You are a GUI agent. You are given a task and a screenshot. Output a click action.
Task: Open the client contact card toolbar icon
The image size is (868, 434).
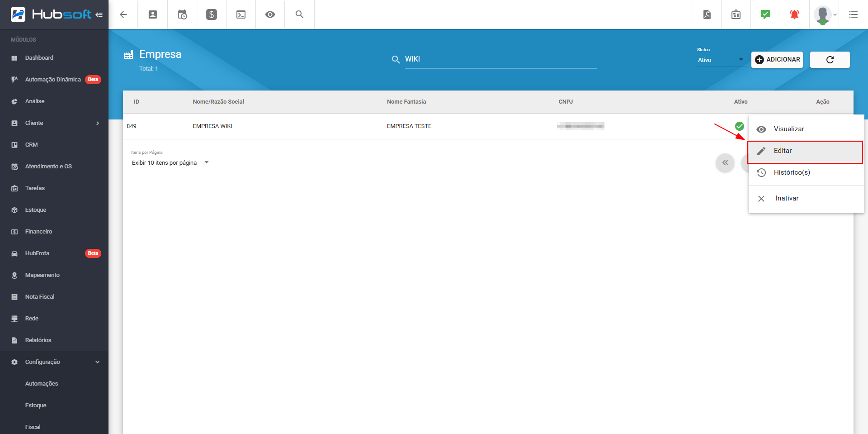pos(153,14)
